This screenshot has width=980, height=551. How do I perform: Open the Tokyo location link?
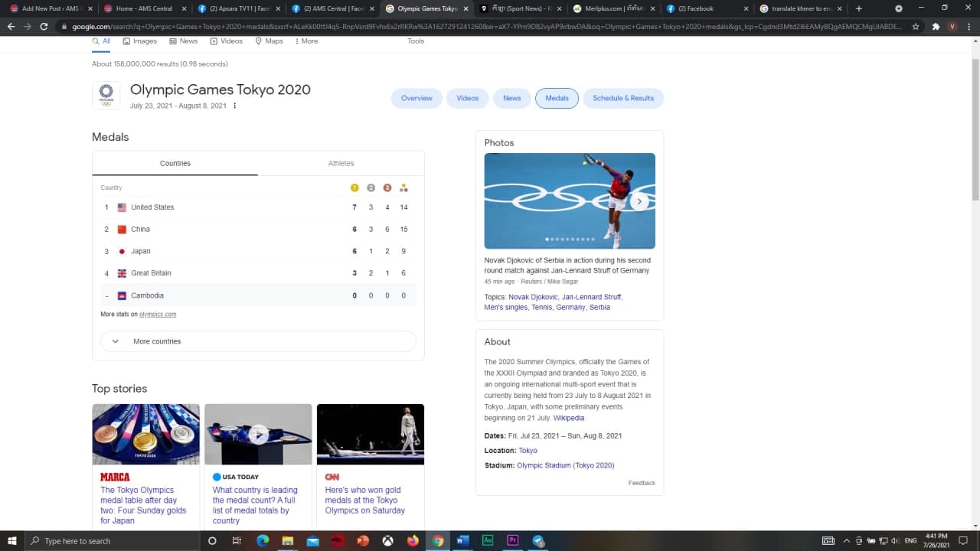(x=528, y=451)
